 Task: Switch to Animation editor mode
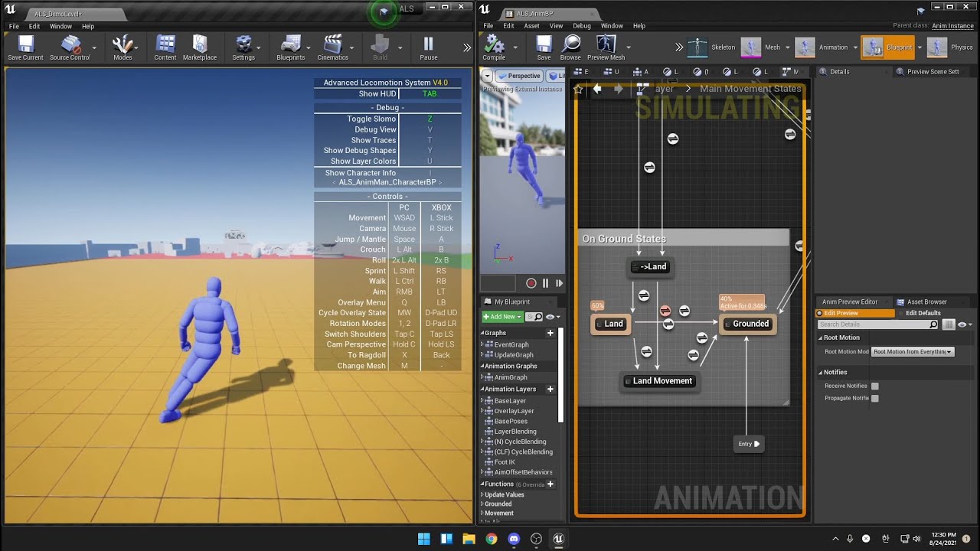pos(822,47)
